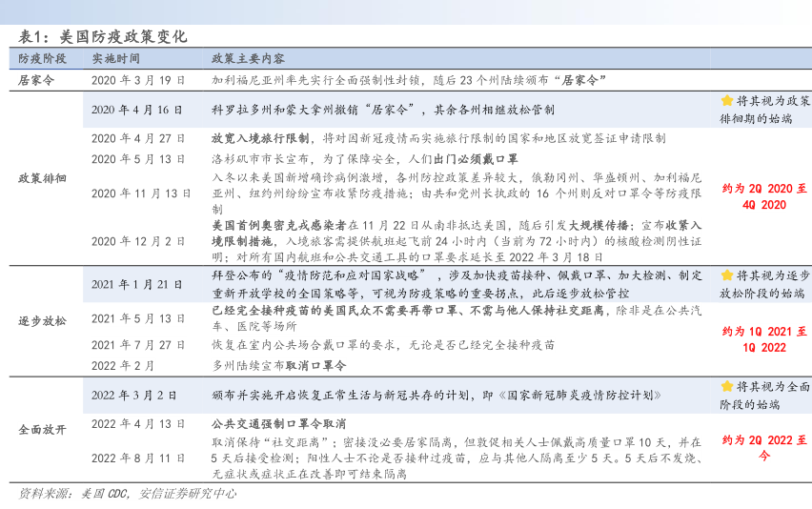Select the 政策徘徊 stage label
This screenshot has height=509, width=812.
[x=42, y=178]
